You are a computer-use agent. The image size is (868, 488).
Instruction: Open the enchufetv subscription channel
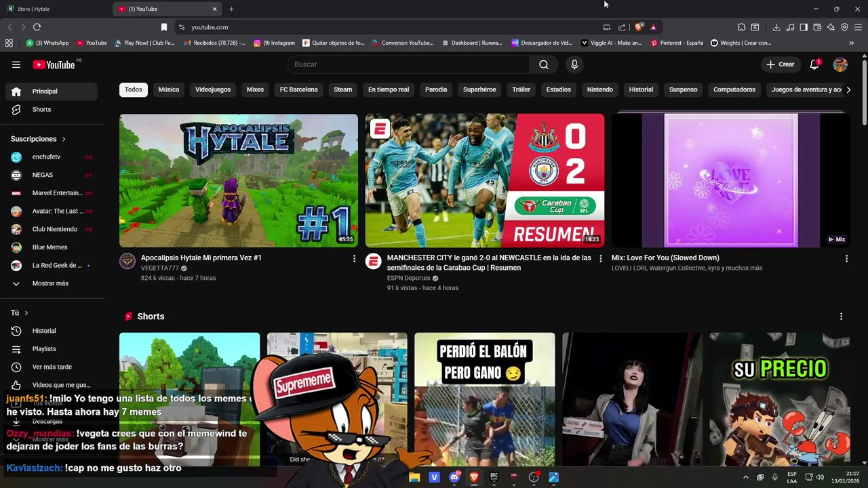coord(52,157)
